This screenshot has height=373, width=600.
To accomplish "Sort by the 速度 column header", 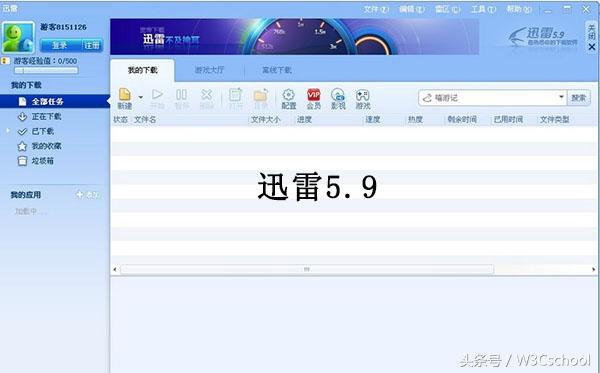I will click(372, 119).
